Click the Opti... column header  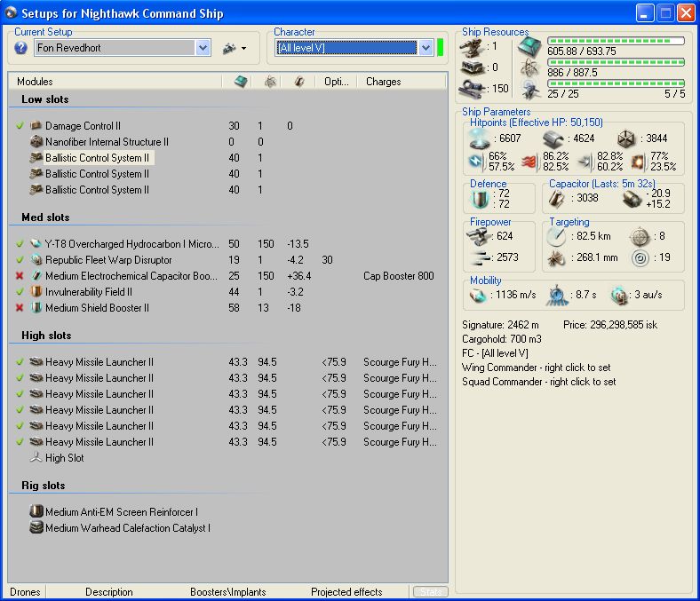(336, 81)
